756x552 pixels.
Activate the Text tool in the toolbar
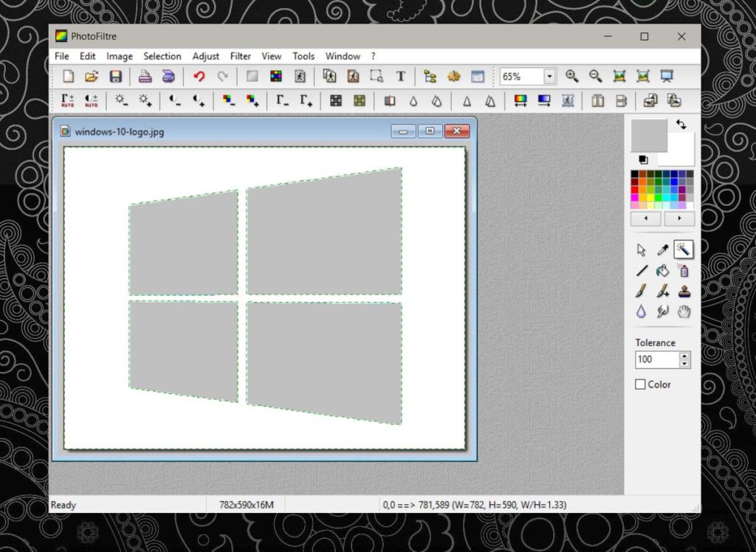(x=401, y=76)
